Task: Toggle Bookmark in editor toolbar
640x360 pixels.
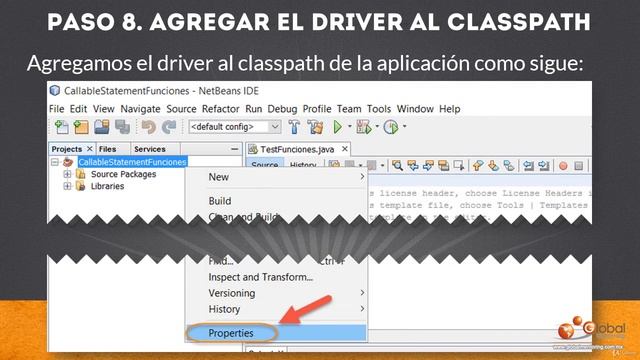Action: pos(509,165)
